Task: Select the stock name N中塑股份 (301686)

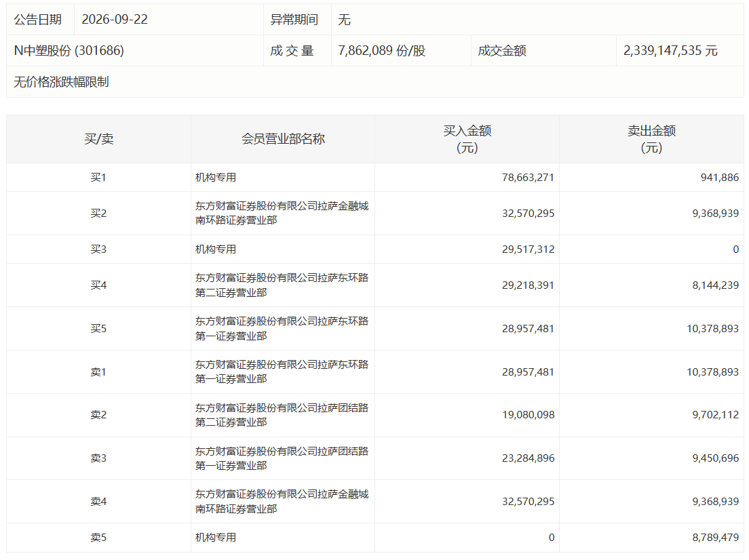Action: [69, 51]
